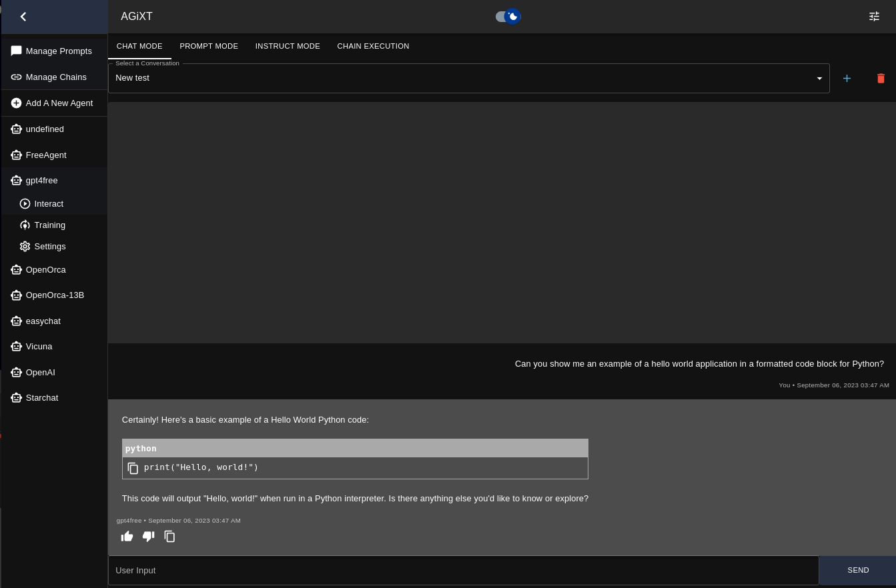The height and width of the screenshot is (588, 896).
Task: Select Add A New Agent
Action: tap(59, 103)
